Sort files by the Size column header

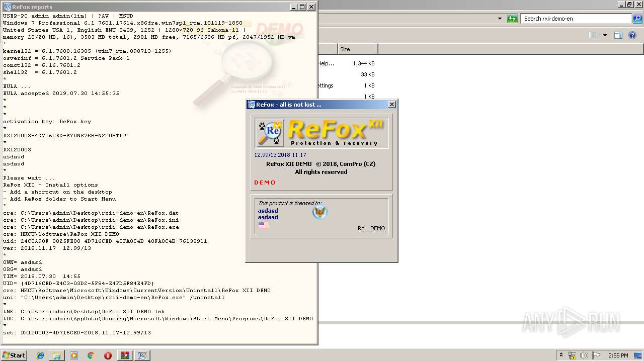coord(357,49)
